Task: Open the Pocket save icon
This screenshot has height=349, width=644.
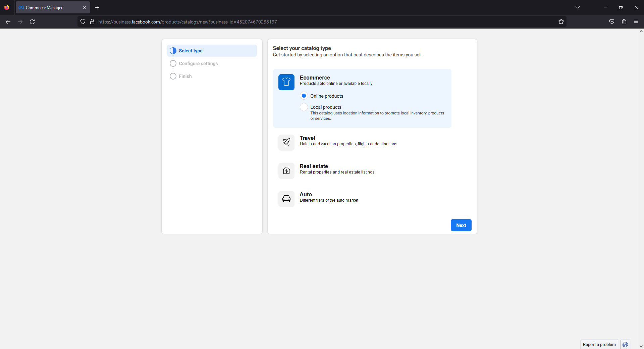Action: (x=612, y=22)
